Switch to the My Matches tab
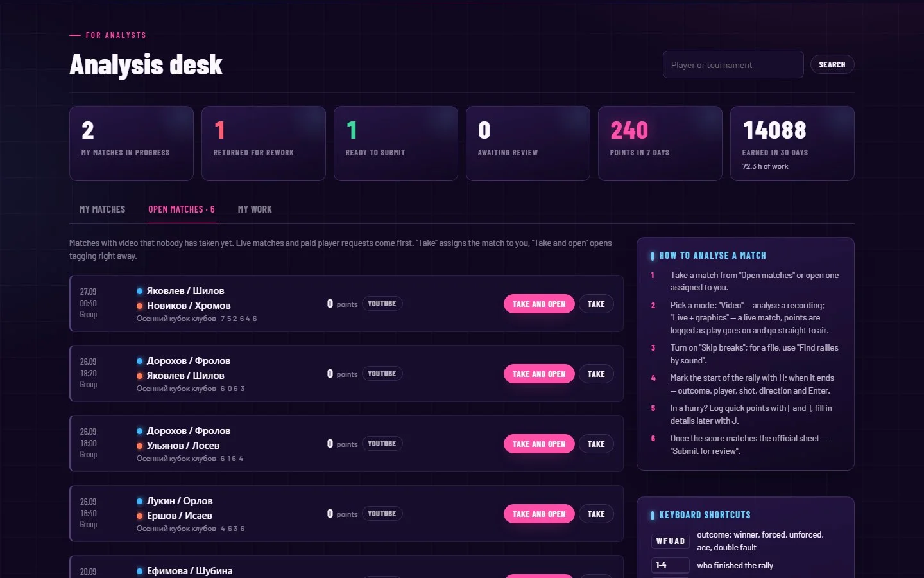 102,209
